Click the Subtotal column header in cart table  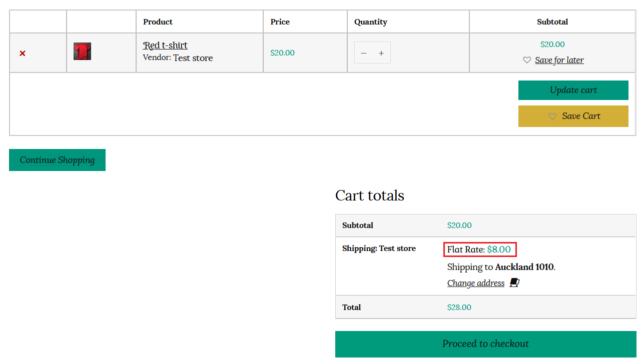tap(552, 22)
